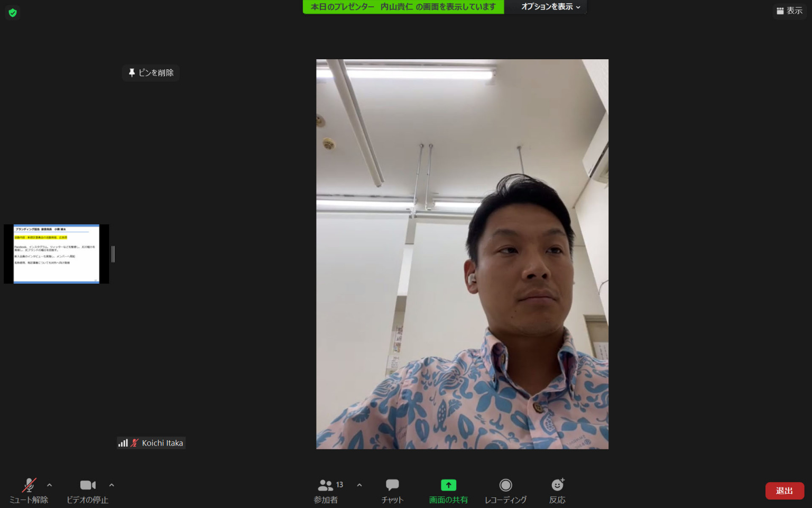
Task: Expand video options arrow beside camera
Action: 112,485
